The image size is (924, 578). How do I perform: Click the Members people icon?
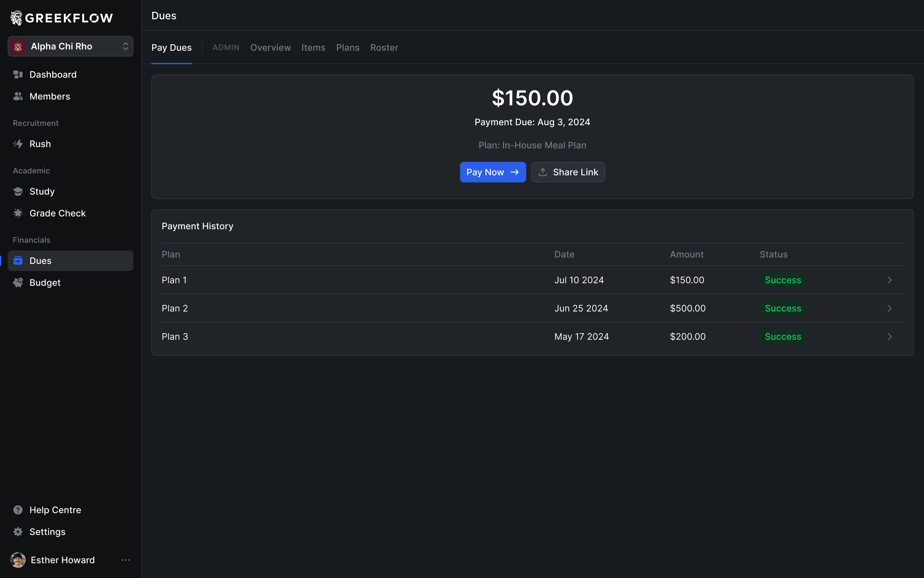point(18,96)
